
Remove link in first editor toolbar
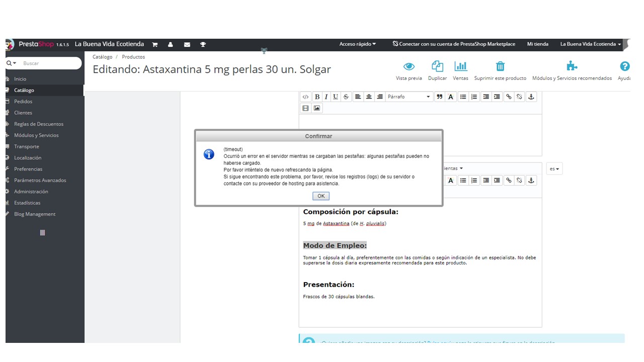[x=520, y=97]
